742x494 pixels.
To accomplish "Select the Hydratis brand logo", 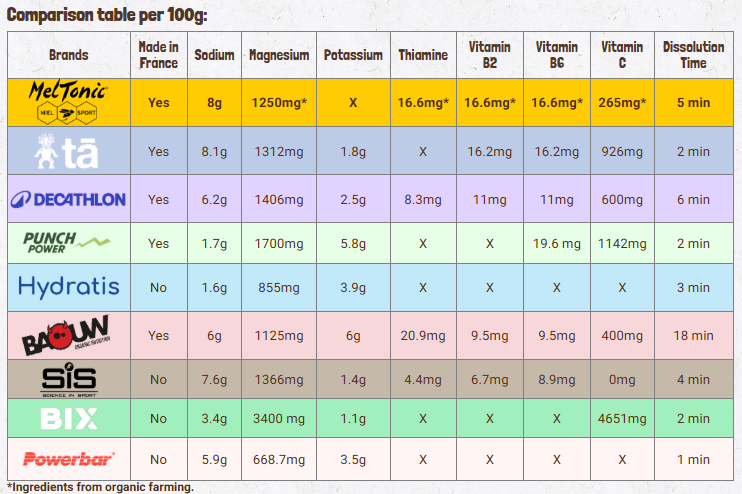I will pos(68,288).
